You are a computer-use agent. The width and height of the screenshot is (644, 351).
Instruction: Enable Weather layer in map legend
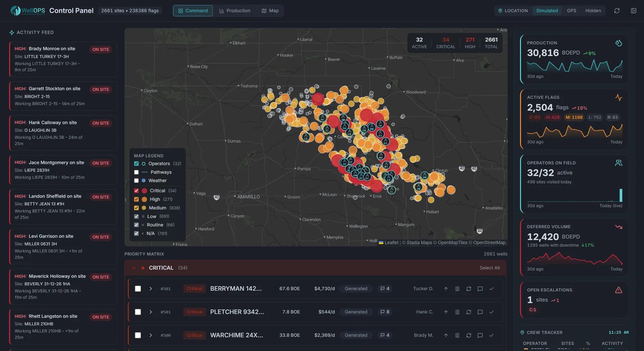(x=136, y=181)
